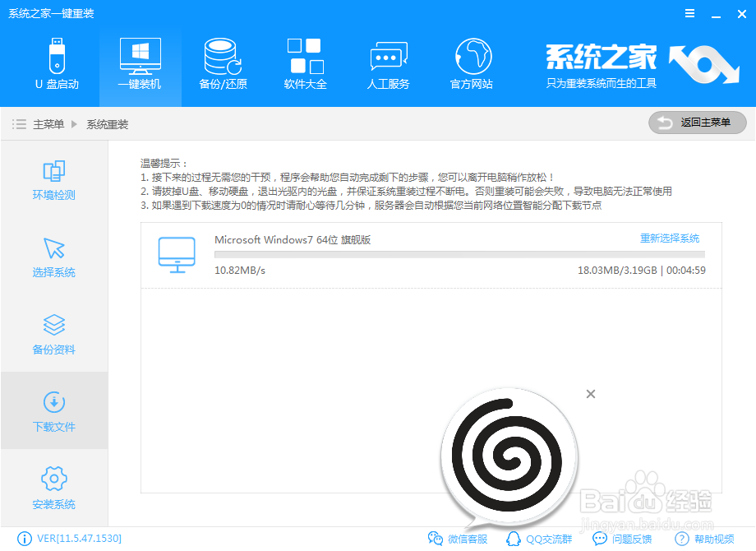The height and width of the screenshot is (551, 756).
Task: Switch to the 下载文件 step
Action: point(53,411)
